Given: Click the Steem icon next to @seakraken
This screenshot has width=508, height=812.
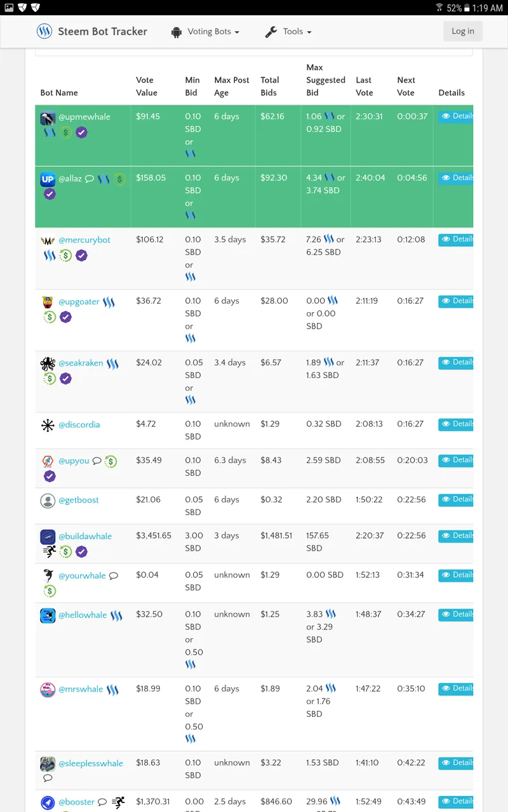Looking at the screenshot, I should [x=112, y=363].
